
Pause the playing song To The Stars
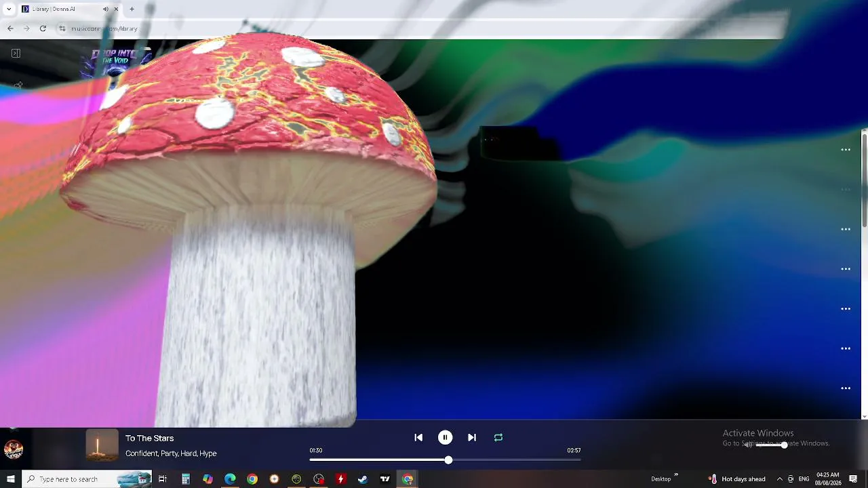(445, 438)
